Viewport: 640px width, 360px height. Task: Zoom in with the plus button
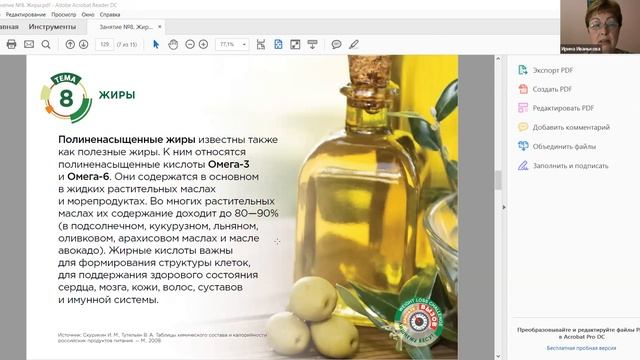click(203, 44)
